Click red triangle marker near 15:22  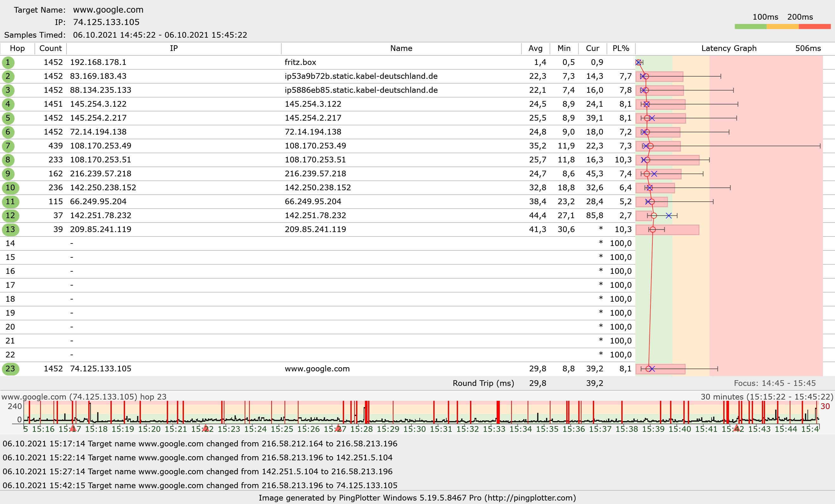point(205,428)
